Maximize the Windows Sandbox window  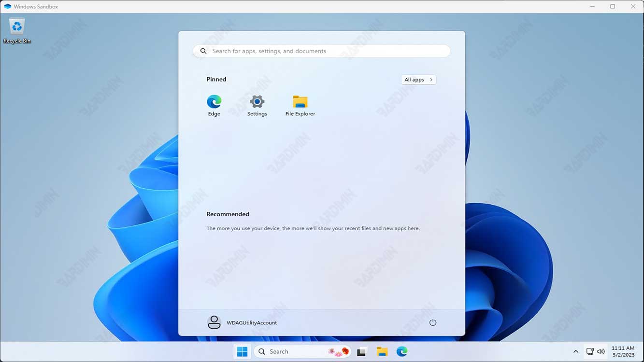click(613, 6)
